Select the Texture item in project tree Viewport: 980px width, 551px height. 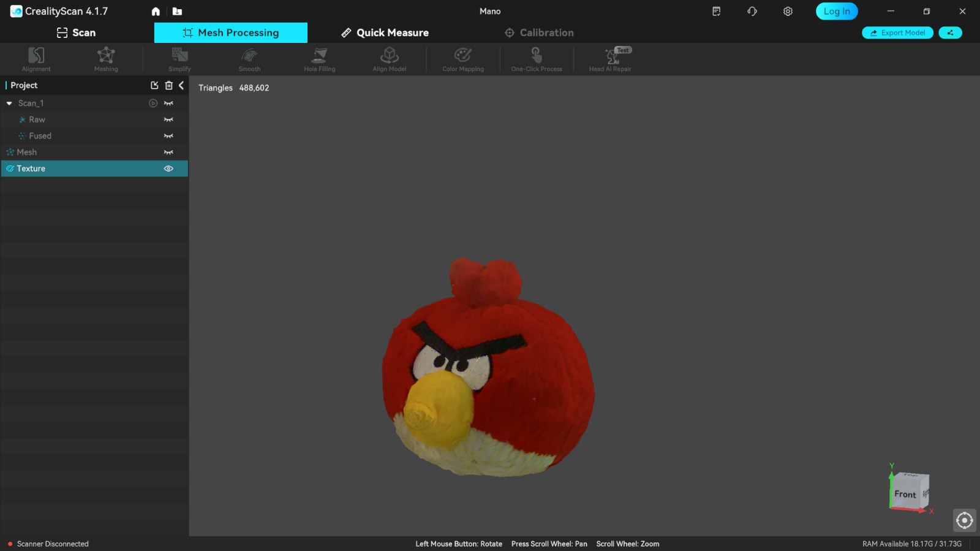point(94,169)
